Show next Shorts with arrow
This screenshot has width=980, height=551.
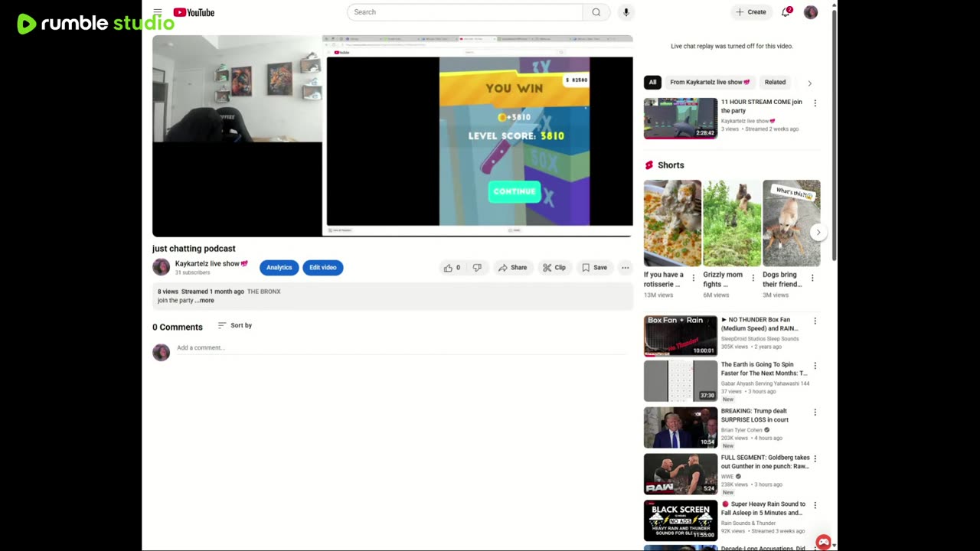818,233
